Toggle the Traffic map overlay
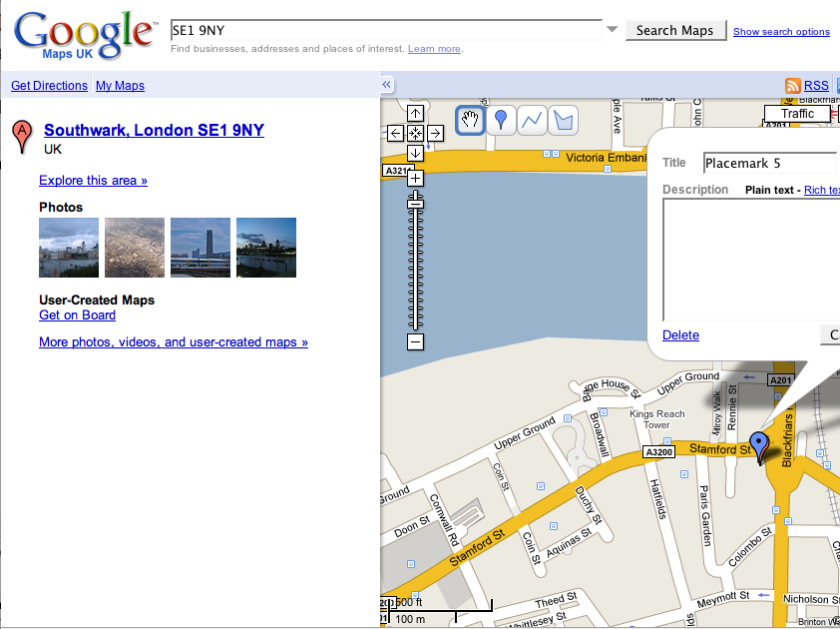This screenshot has height=629, width=840. [797, 114]
